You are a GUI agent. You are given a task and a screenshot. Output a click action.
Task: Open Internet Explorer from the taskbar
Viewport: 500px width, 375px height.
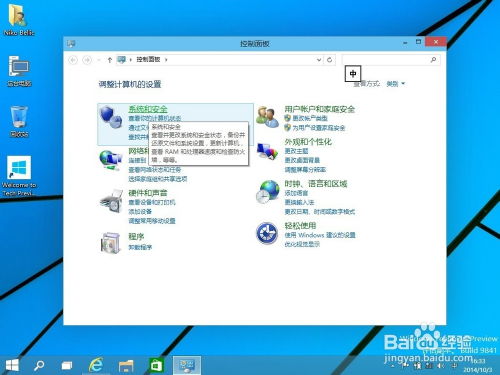coord(96,365)
